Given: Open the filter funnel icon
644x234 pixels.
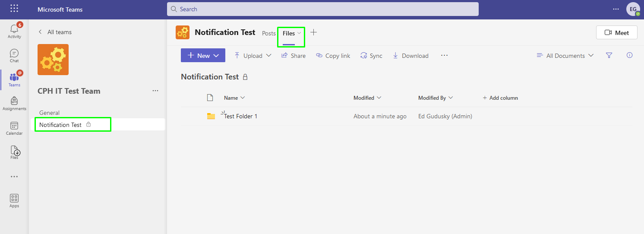Looking at the screenshot, I should pos(609,55).
